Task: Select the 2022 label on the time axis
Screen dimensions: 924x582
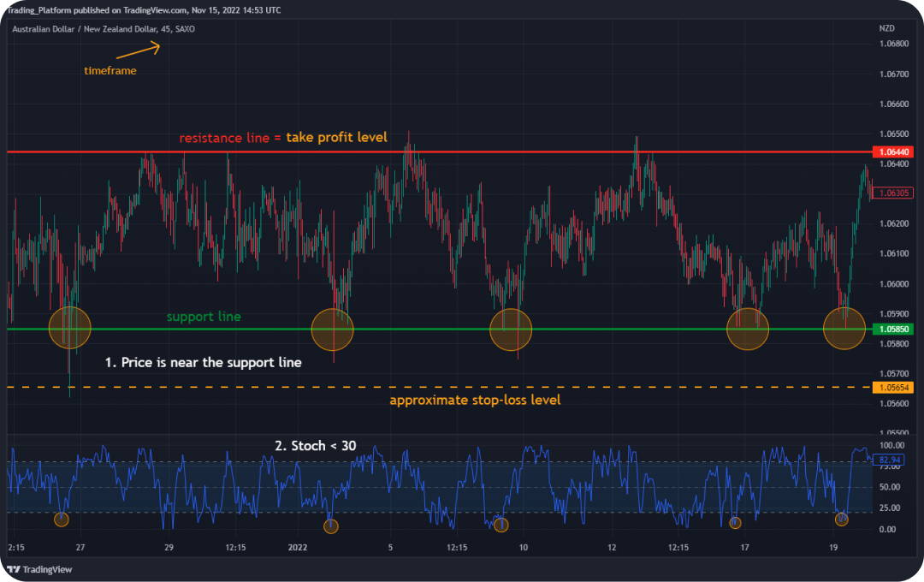Action: 298,547
